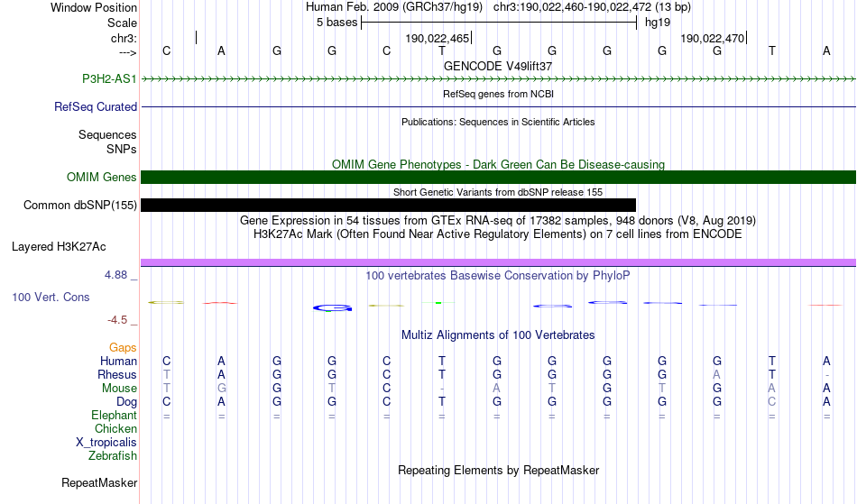Click the Rhesus species label

(117, 374)
